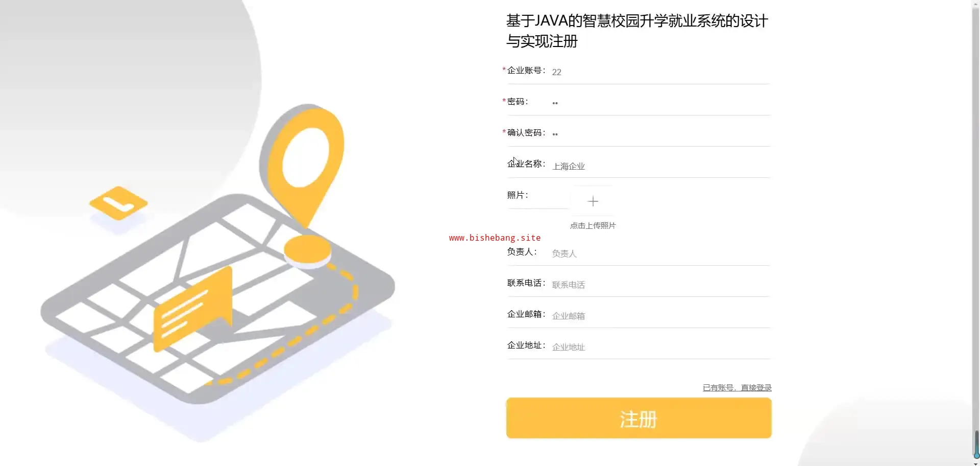Click the yellow chat bubble illustration
980x466 pixels.
pos(192,310)
